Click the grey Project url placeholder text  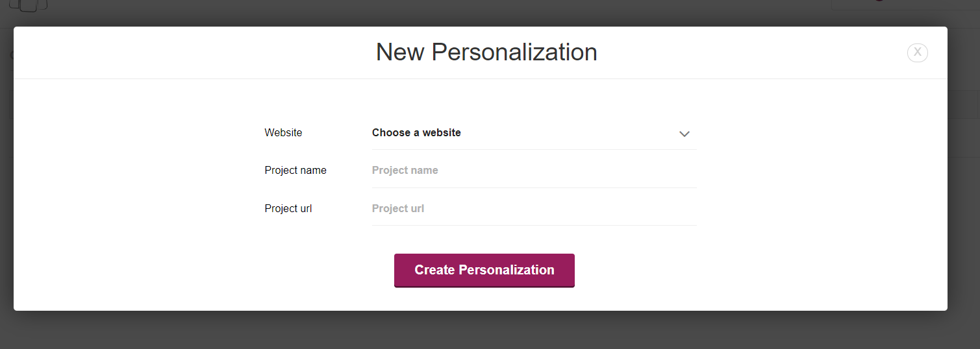coord(398,209)
